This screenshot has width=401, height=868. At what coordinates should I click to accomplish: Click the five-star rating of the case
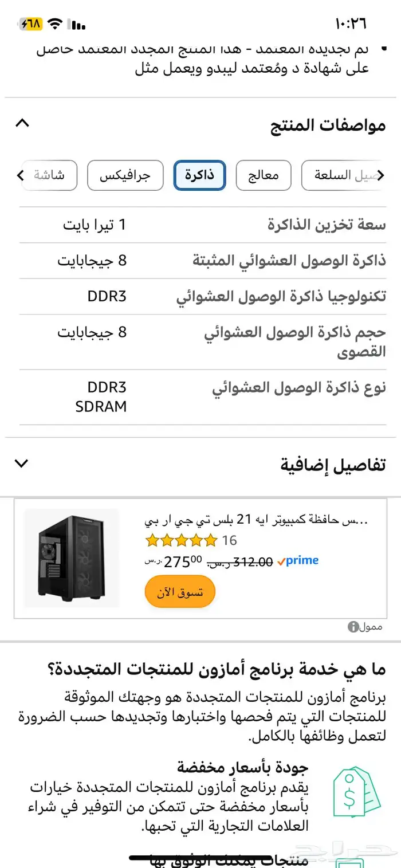tap(181, 540)
